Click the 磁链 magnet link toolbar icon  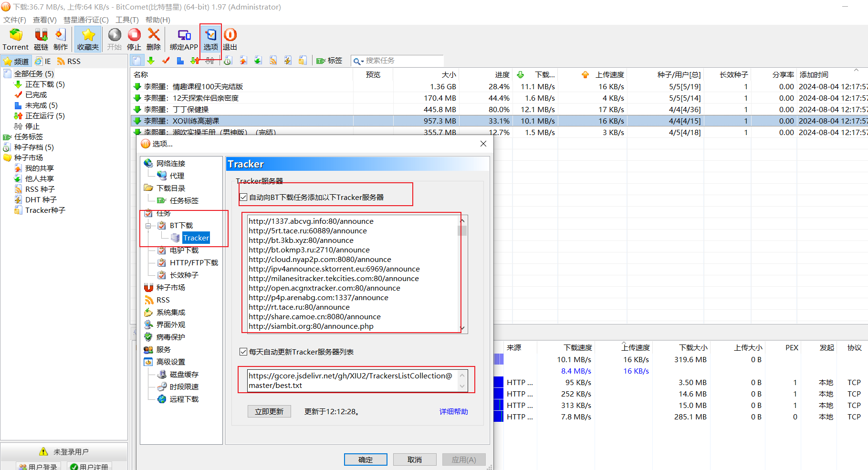point(41,39)
